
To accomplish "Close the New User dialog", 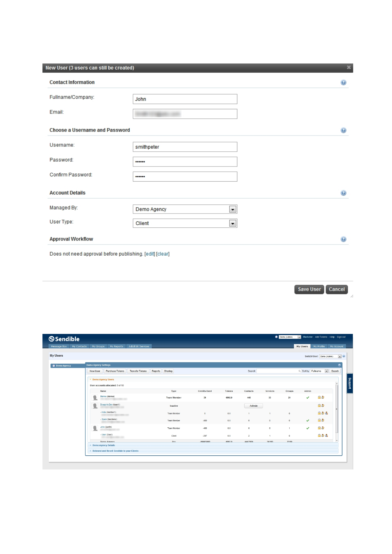I will pos(349,67).
